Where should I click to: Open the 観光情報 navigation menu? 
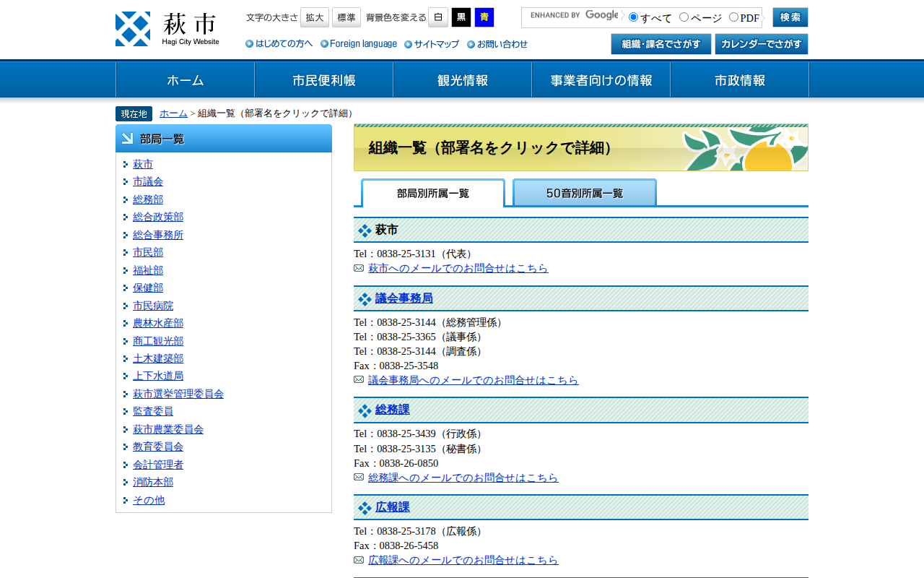[462, 80]
